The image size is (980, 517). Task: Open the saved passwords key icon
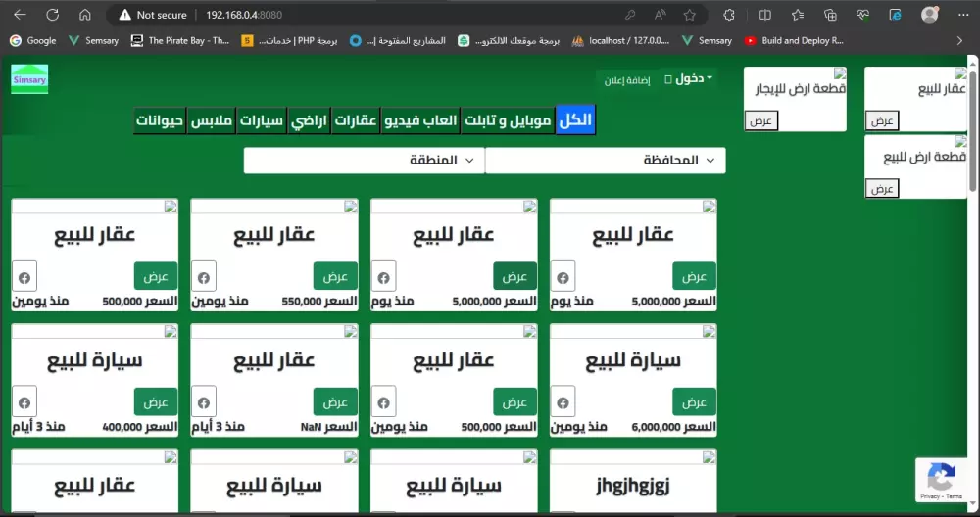(630, 15)
